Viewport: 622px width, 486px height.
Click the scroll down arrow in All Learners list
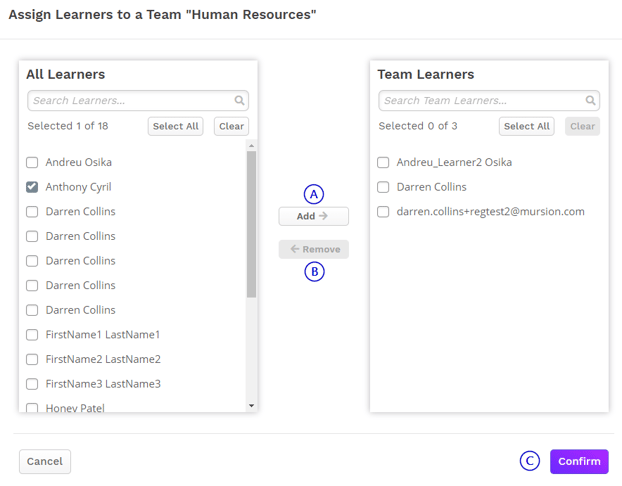click(252, 405)
